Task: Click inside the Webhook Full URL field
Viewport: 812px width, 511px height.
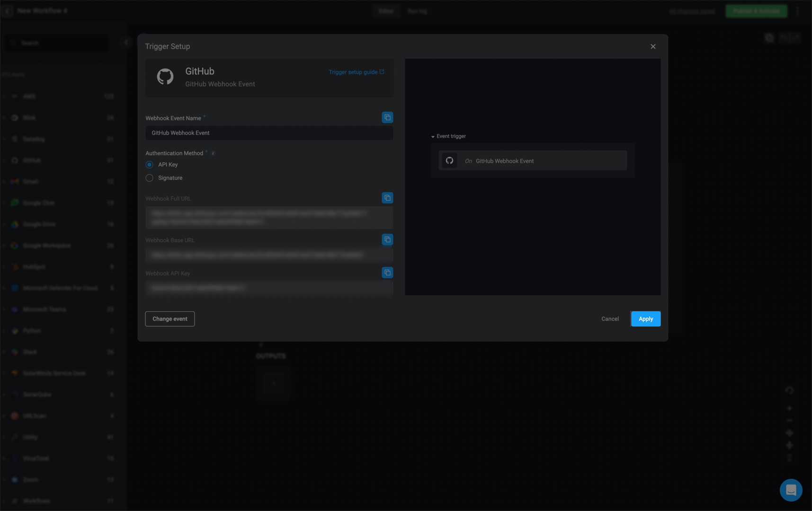Action: (269, 218)
